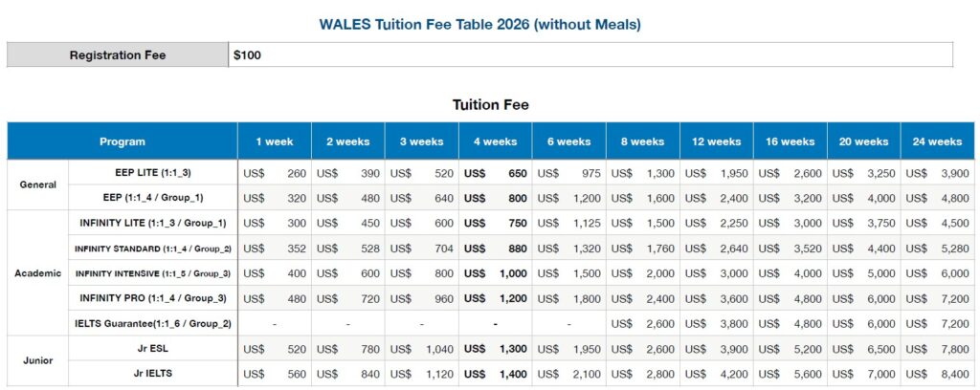Select the 1 week column header
The width and height of the screenshot is (980, 390).
pos(275,141)
